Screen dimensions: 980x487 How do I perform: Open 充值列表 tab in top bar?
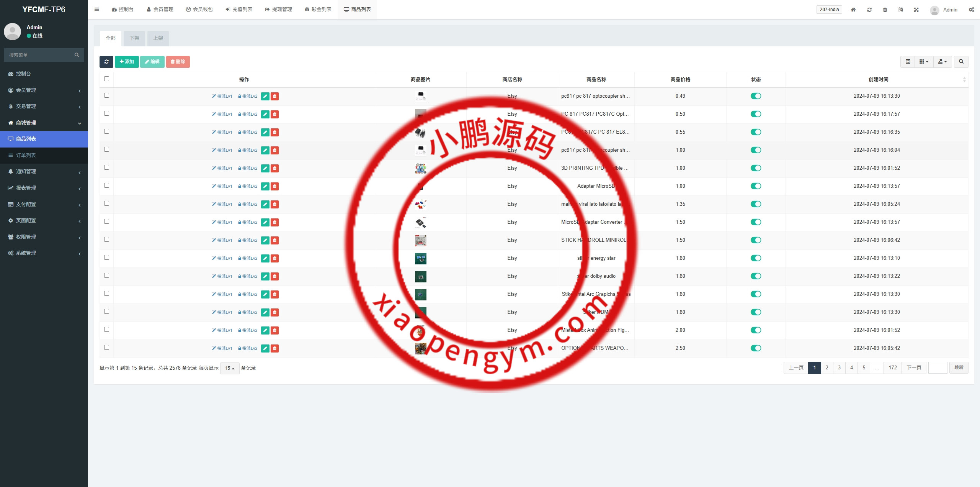(x=239, y=10)
